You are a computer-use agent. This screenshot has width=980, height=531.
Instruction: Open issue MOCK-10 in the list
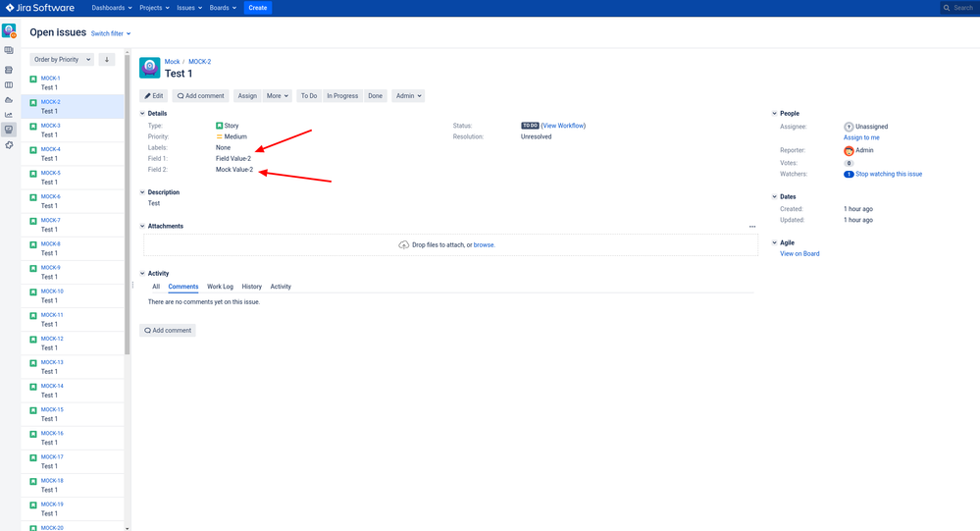coord(74,296)
